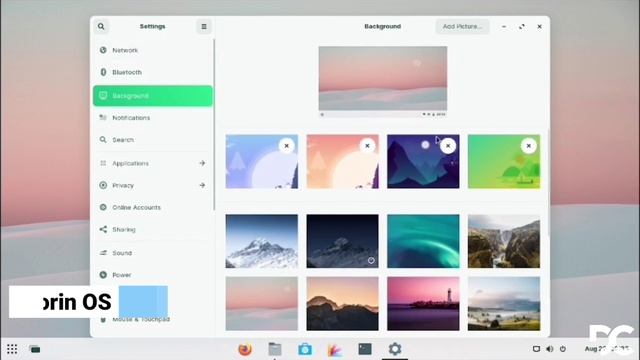The height and width of the screenshot is (360, 640).
Task: Select the rocky waterfall canyon wallpaper
Action: tap(504, 241)
